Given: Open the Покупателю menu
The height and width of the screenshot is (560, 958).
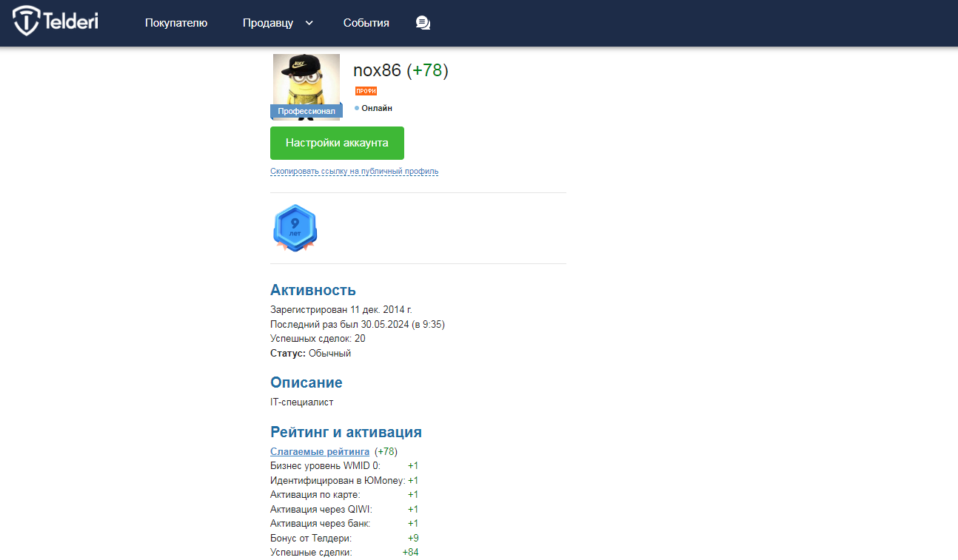Looking at the screenshot, I should point(176,23).
